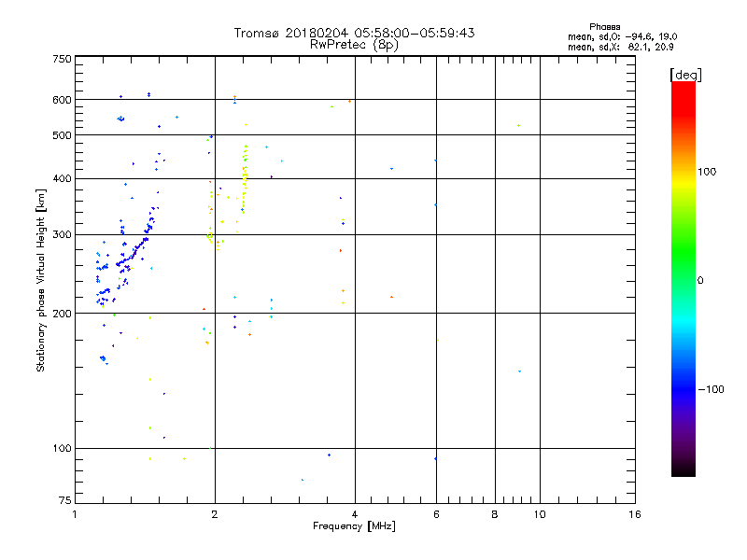
Task: Click the y-axis tick label '300'
Action: coord(61,234)
